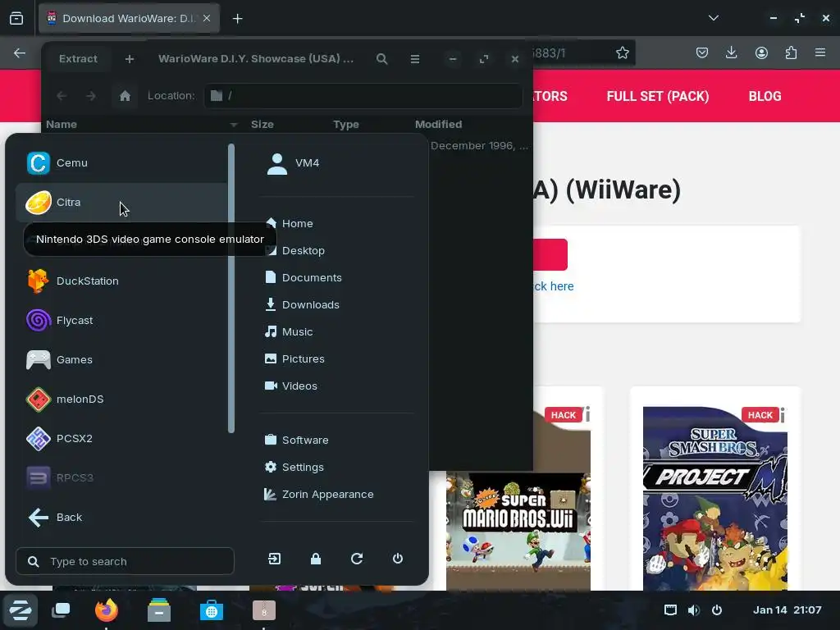Click the power off icon in the menu

click(x=398, y=559)
